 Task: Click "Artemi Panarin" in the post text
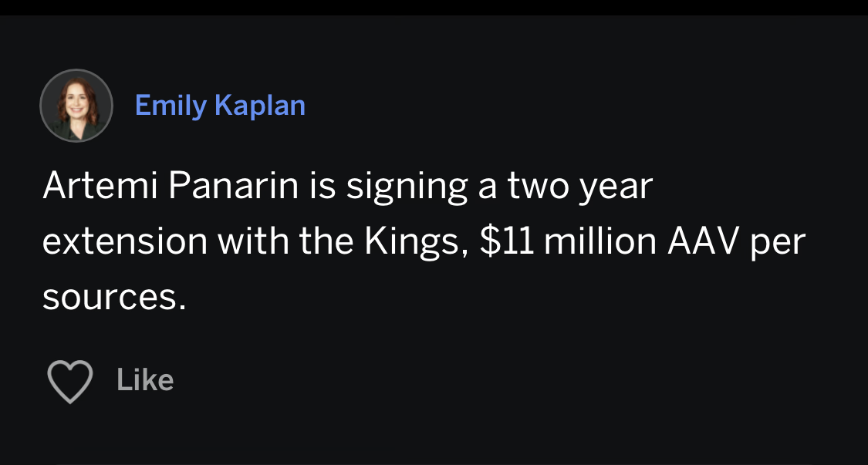pyautogui.click(x=171, y=187)
